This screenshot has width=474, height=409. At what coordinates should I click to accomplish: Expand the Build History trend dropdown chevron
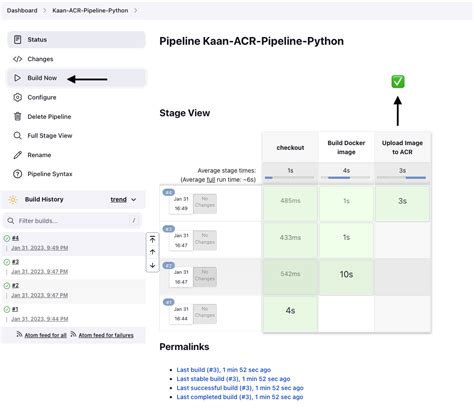[134, 200]
